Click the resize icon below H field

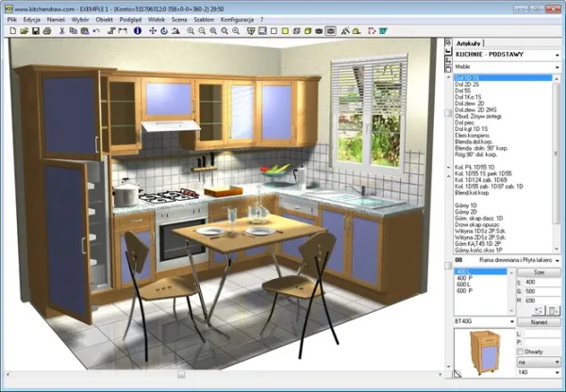coord(539,311)
